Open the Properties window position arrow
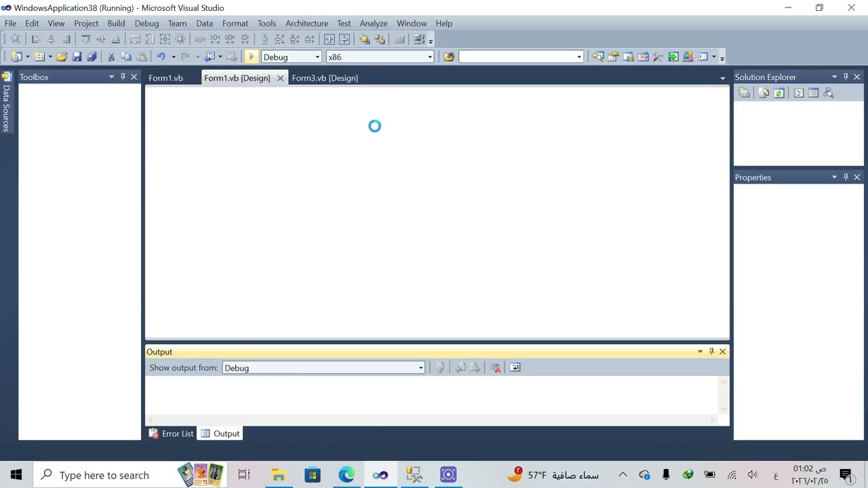Image resolution: width=868 pixels, height=488 pixels. [x=834, y=177]
